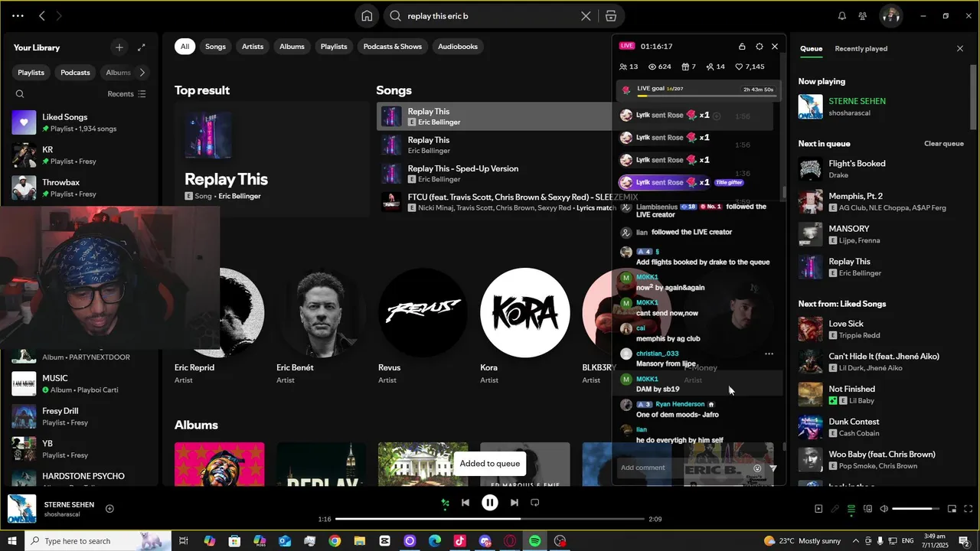Open the three-dots menu in top-left corner
Image resolution: width=980 pixels, height=551 pixels.
[x=18, y=16]
